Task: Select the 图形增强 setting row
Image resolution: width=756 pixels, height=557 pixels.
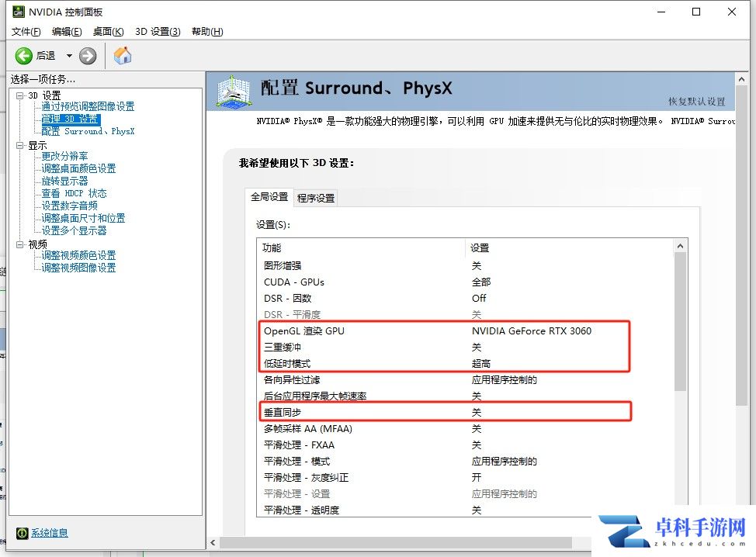Action: point(465,265)
